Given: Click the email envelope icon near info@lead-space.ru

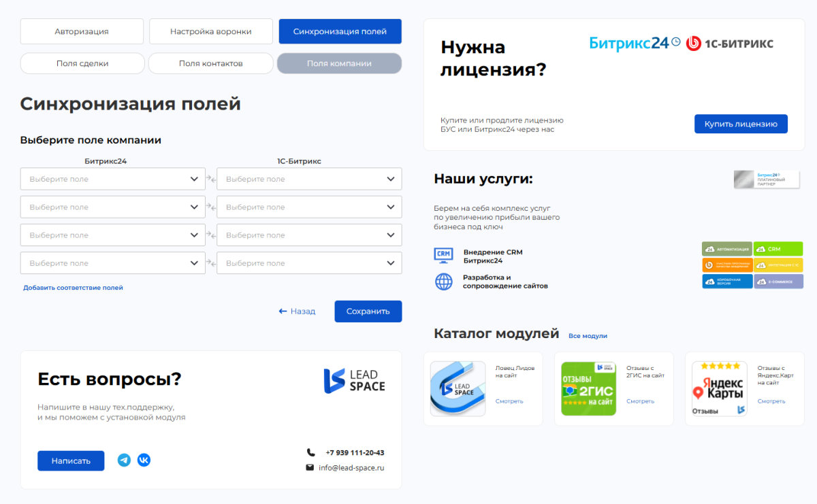Looking at the screenshot, I should tap(310, 467).
